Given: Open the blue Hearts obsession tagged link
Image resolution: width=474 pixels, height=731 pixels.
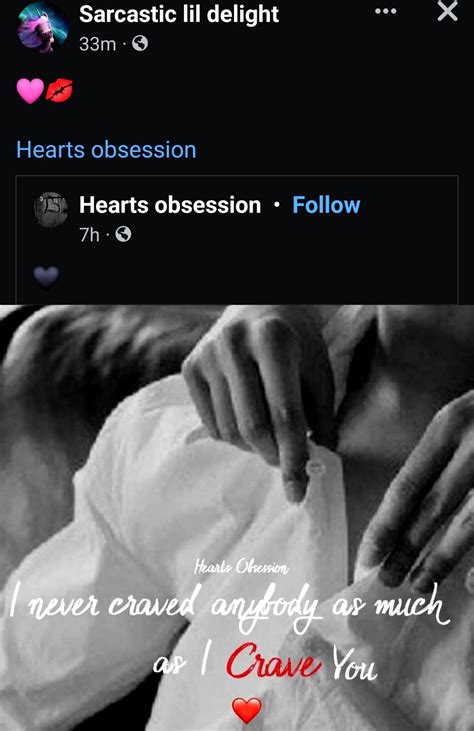Looking at the screenshot, I should pyautogui.click(x=106, y=150).
